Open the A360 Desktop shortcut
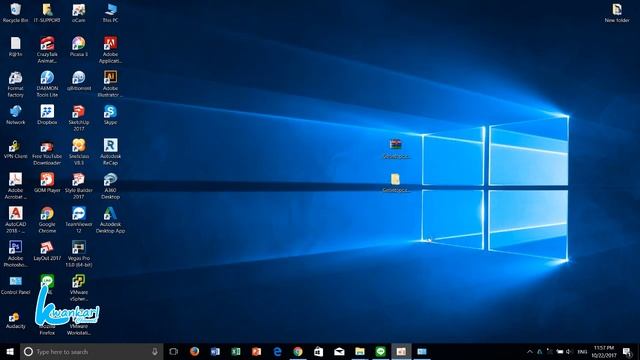 point(110,186)
